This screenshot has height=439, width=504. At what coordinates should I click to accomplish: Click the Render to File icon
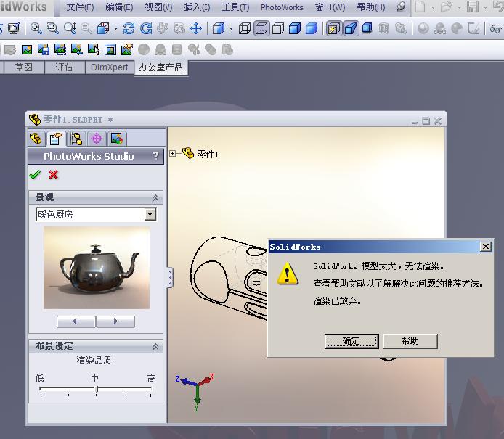[44, 49]
